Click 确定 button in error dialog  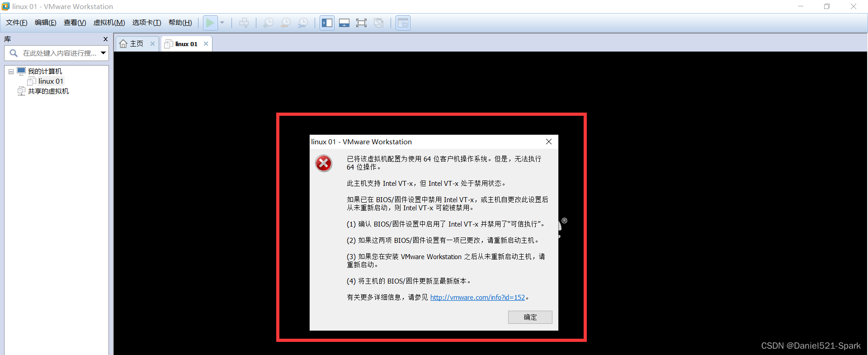pyautogui.click(x=530, y=317)
